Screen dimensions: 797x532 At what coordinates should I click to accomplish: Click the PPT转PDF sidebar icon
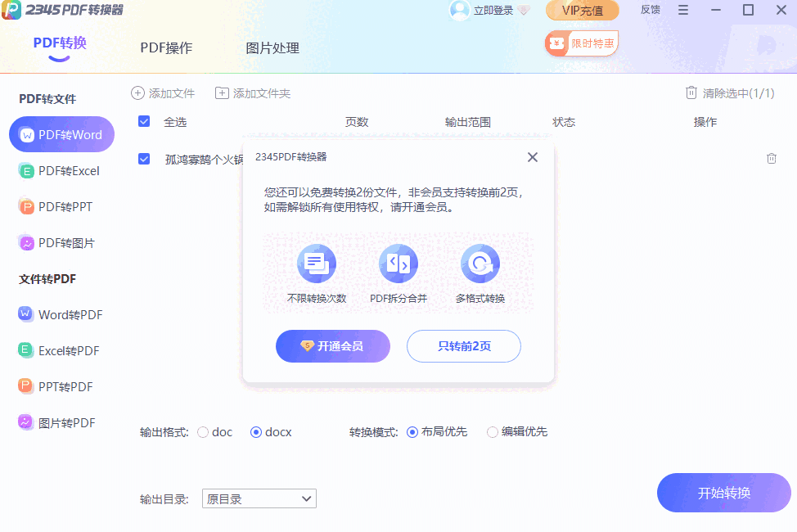tap(26, 386)
